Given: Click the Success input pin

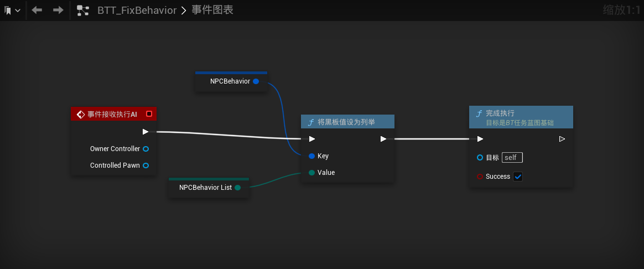Looking at the screenshot, I should (480, 177).
